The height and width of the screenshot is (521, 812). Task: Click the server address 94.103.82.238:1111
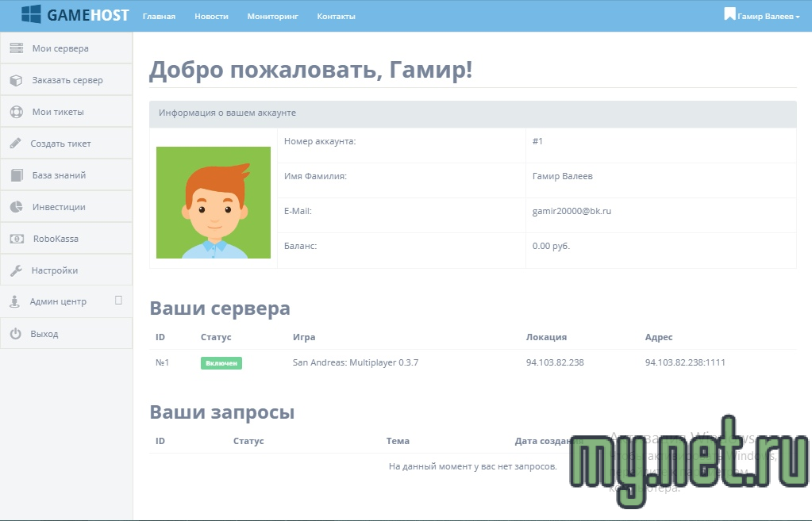click(x=685, y=362)
